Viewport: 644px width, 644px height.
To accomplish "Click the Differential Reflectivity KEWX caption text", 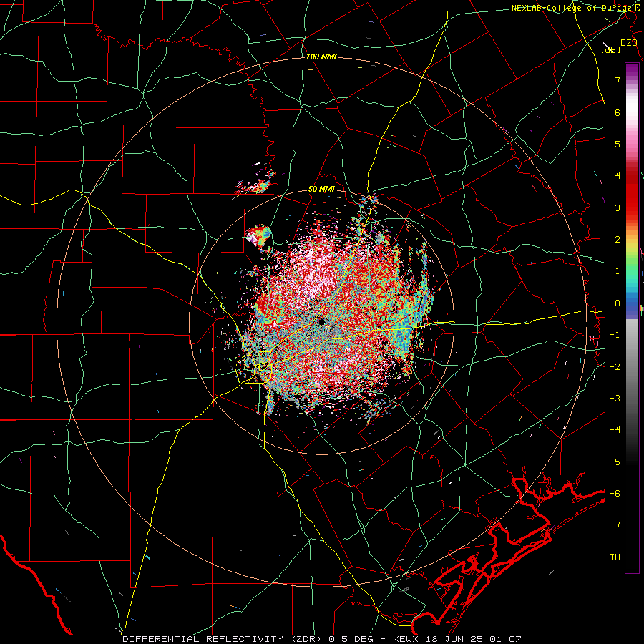I will [321, 639].
